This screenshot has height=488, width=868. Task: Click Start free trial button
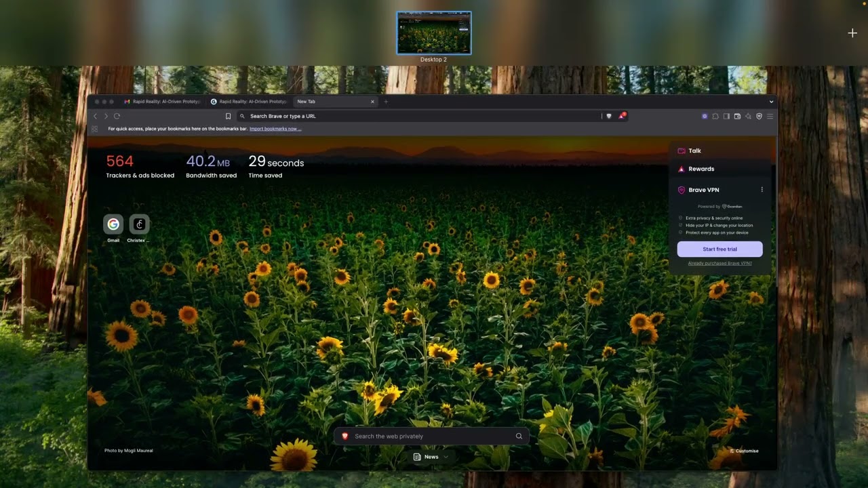pos(719,249)
